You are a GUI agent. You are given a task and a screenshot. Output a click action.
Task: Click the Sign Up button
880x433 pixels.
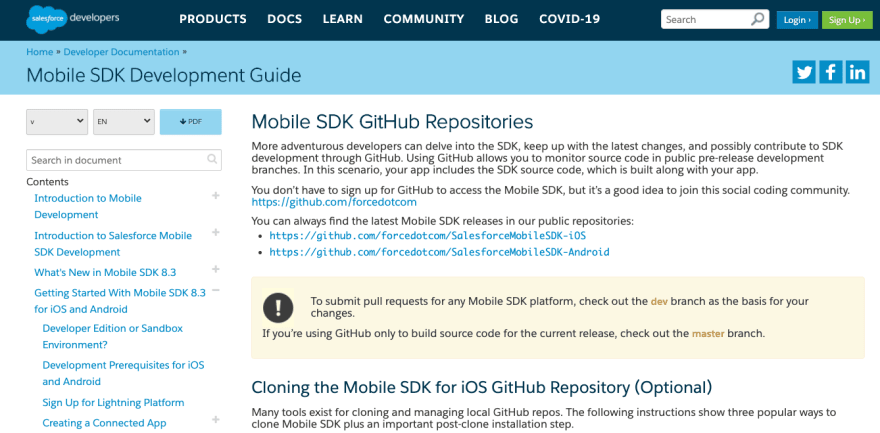pos(847,20)
